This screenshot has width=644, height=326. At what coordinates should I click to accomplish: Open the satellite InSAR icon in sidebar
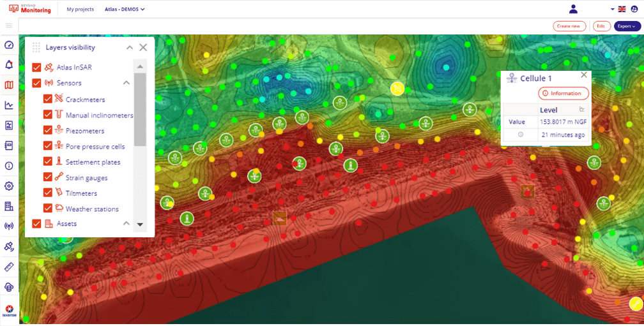point(9,246)
